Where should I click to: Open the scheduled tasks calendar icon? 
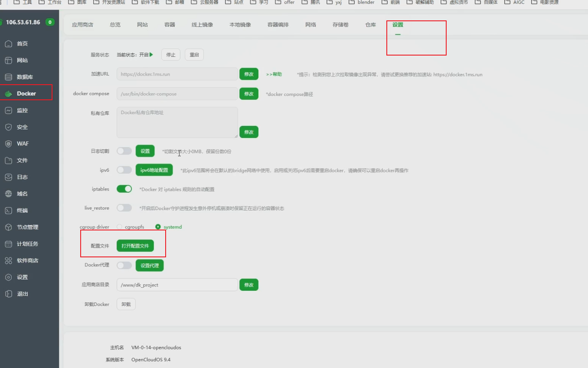pos(8,244)
